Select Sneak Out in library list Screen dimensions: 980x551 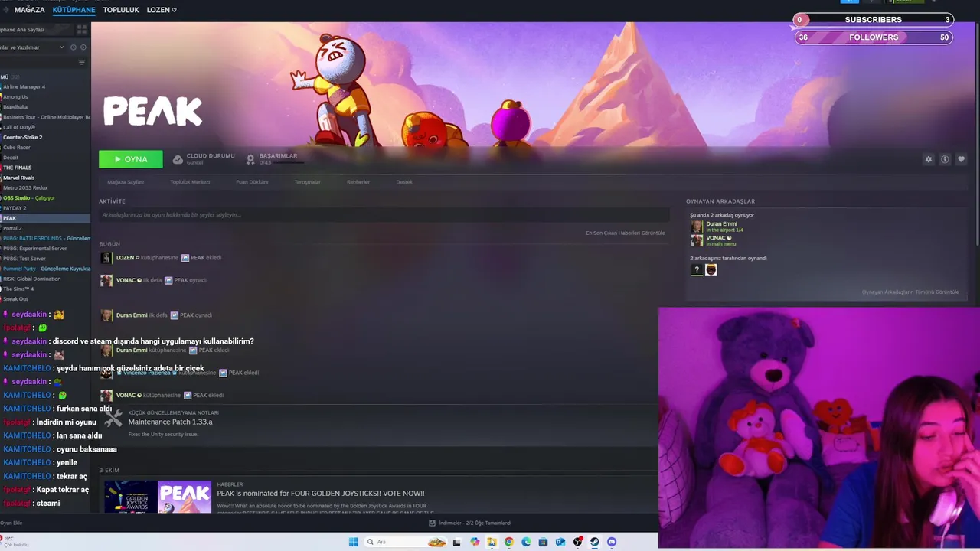[15, 299]
